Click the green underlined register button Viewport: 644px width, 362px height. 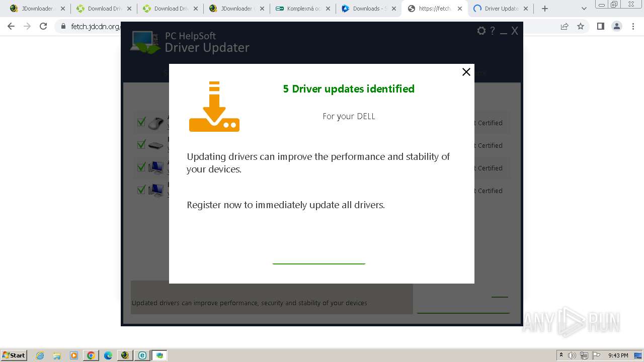319,263
